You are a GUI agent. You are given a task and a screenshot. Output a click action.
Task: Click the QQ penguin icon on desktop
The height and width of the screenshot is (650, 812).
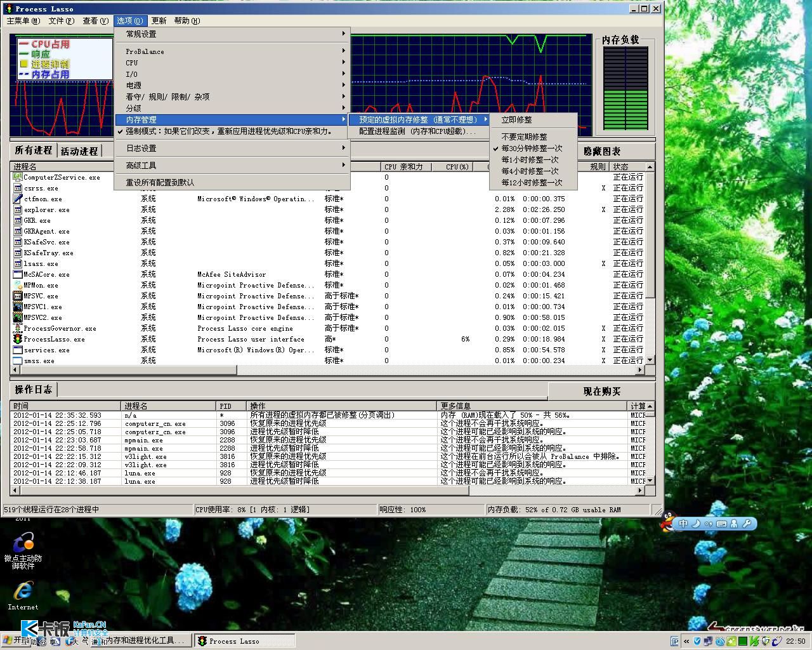click(x=667, y=522)
